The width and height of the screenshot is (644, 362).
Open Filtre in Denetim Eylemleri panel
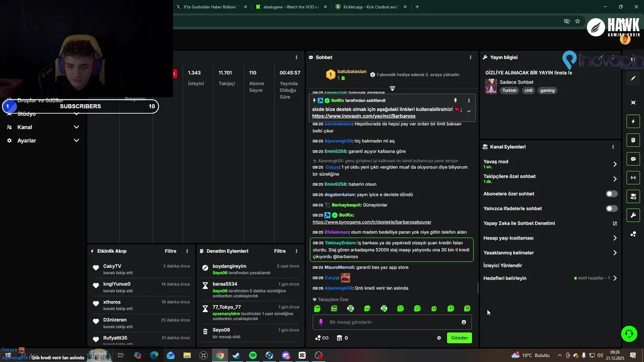tap(280, 251)
